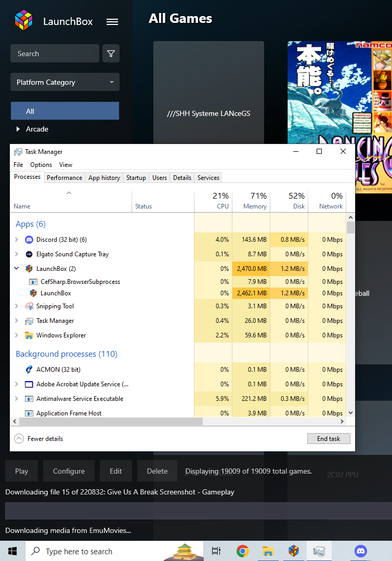Click the CefSharp.BrowserSubprocess process icon
Viewport: 392px width, 561px height.
33,282
